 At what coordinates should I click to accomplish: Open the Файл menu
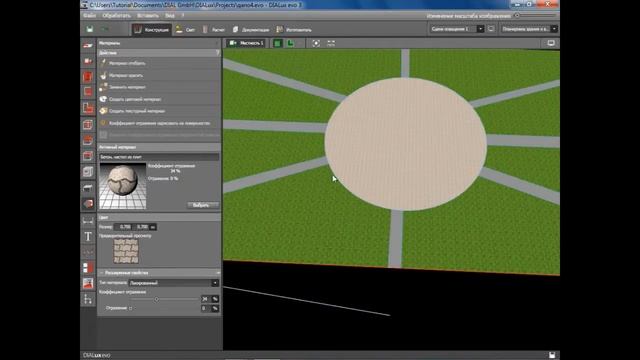(x=89, y=16)
